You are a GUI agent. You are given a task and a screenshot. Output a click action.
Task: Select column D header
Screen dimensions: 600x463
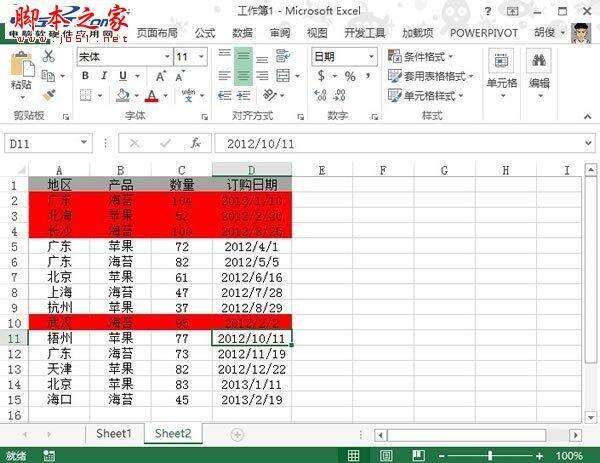coord(252,170)
